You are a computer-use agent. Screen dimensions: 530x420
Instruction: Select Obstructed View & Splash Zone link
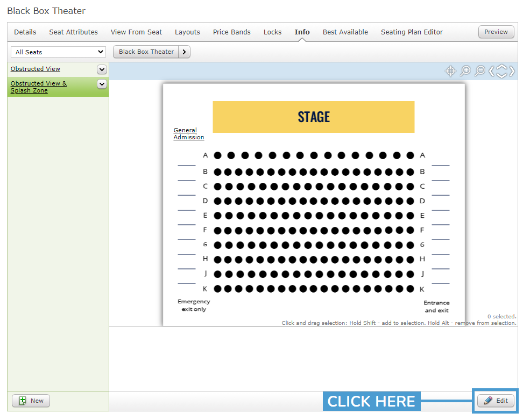(x=39, y=87)
